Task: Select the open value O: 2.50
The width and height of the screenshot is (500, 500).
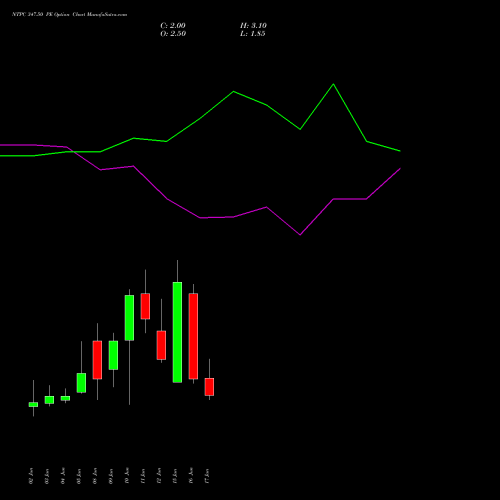Action: click(173, 34)
